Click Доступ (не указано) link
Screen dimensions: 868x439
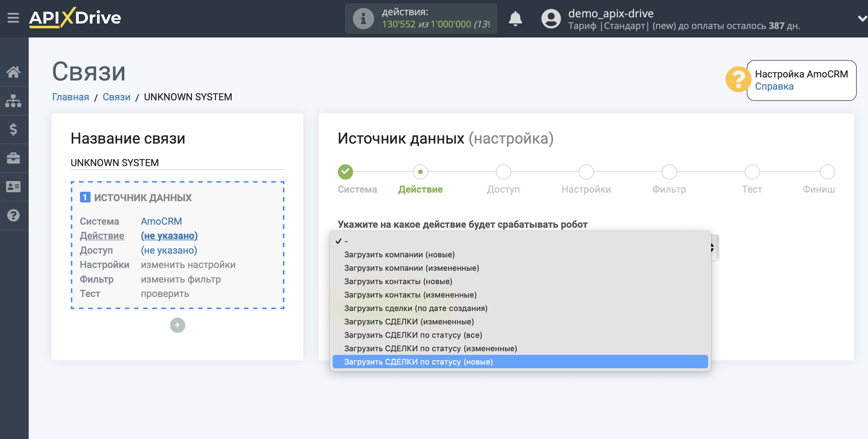pyautogui.click(x=169, y=250)
